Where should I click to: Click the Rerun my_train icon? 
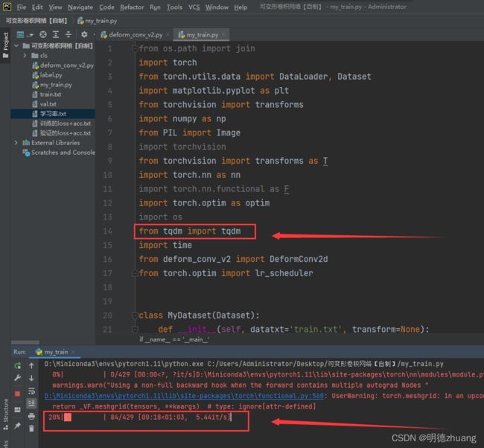coord(18,365)
